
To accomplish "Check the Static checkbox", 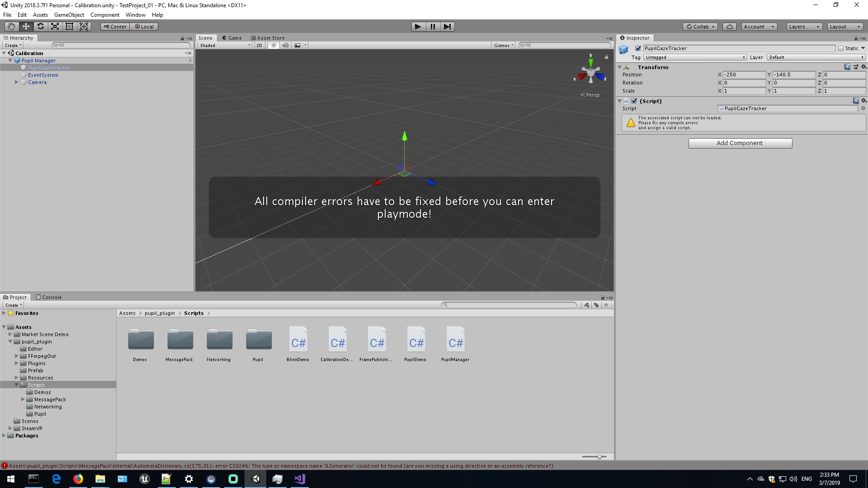I will (x=841, y=48).
